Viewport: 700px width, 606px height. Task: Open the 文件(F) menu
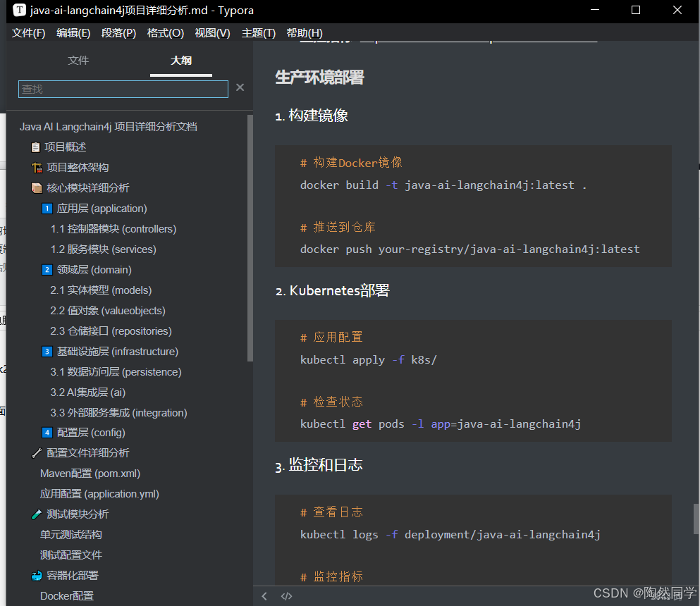tap(28, 33)
